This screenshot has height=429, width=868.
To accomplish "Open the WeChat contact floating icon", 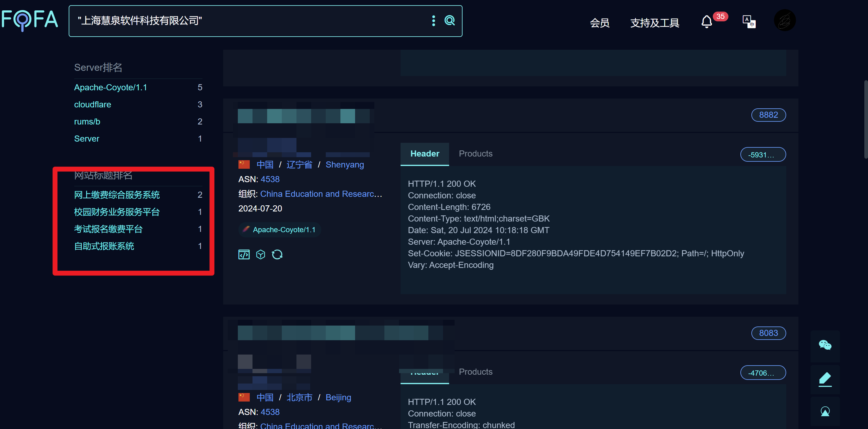I will pyautogui.click(x=825, y=345).
